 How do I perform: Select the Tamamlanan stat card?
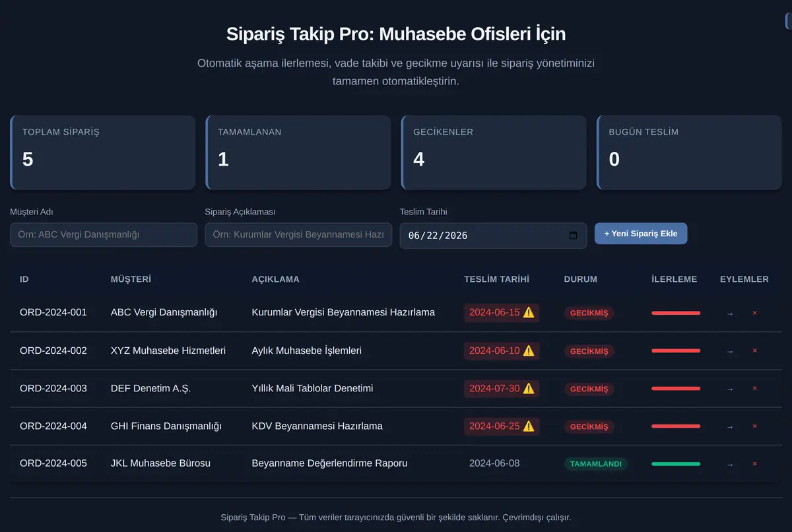click(298, 152)
